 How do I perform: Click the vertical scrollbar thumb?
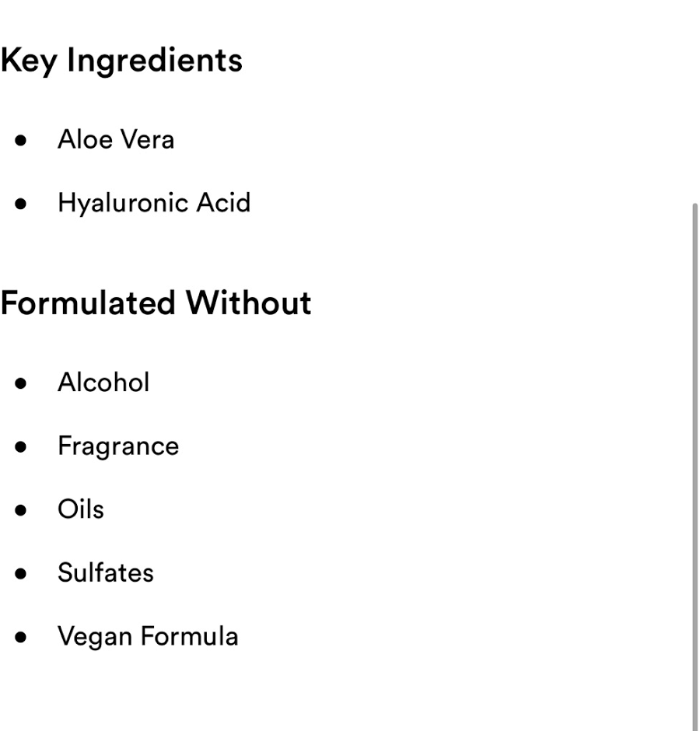click(695, 467)
